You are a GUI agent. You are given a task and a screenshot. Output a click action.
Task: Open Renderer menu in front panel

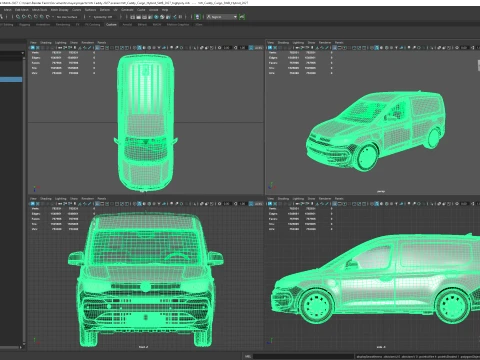coord(88,199)
